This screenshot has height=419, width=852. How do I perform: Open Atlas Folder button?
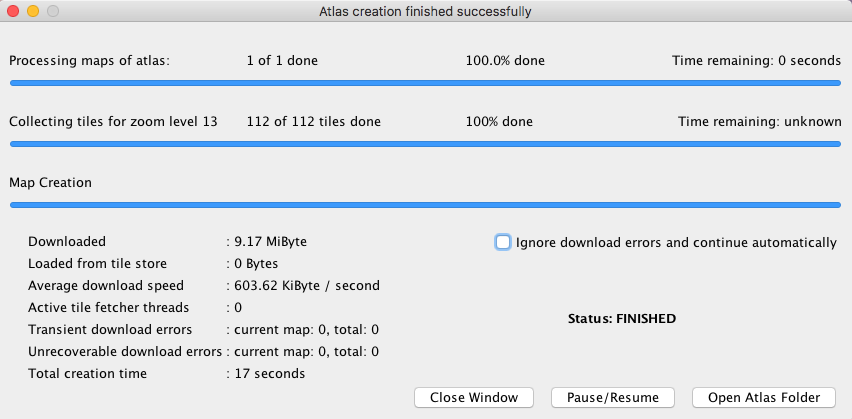click(763, 397)
